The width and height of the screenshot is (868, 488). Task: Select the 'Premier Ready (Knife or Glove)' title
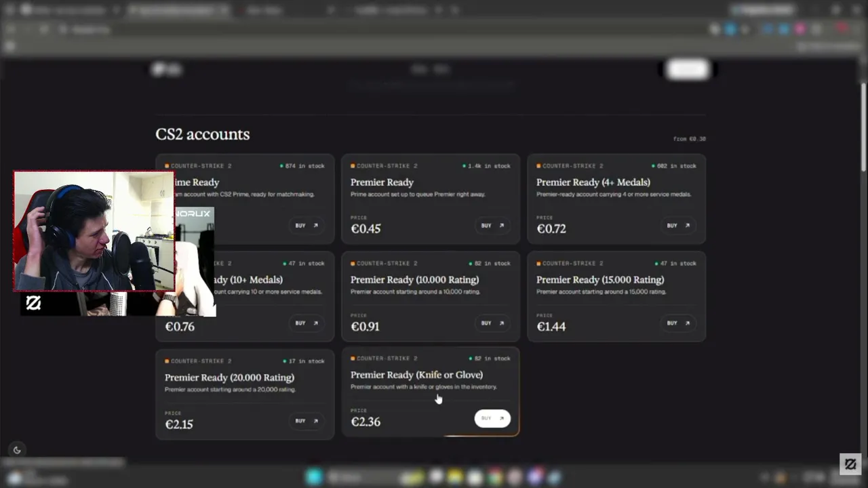click(416, 375)
